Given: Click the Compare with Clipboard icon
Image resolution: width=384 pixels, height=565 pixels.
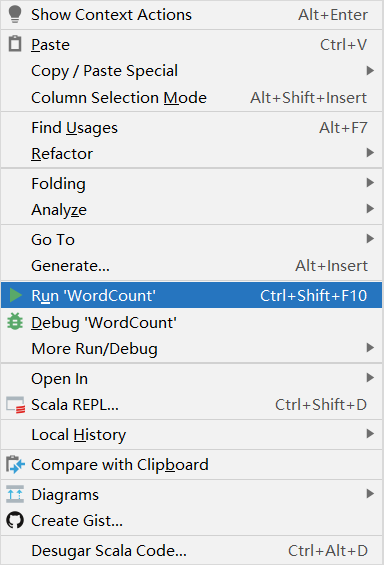Looking at the screenshot, I should click(x=15, y=464).
